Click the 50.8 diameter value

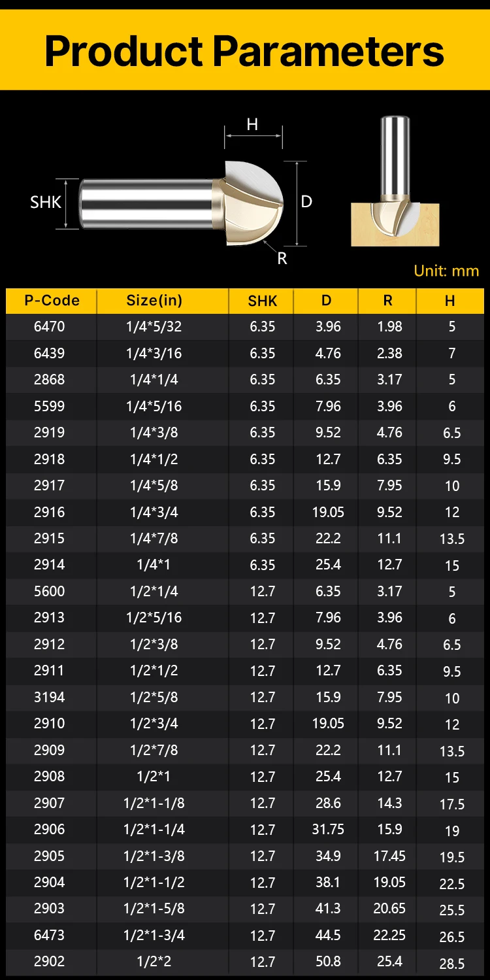[328, 962]
